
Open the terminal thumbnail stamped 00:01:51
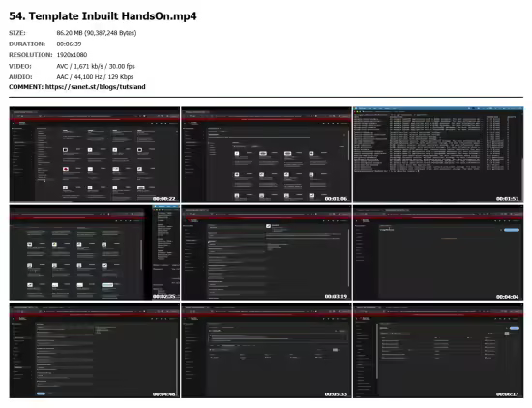(x=438, y=155)
